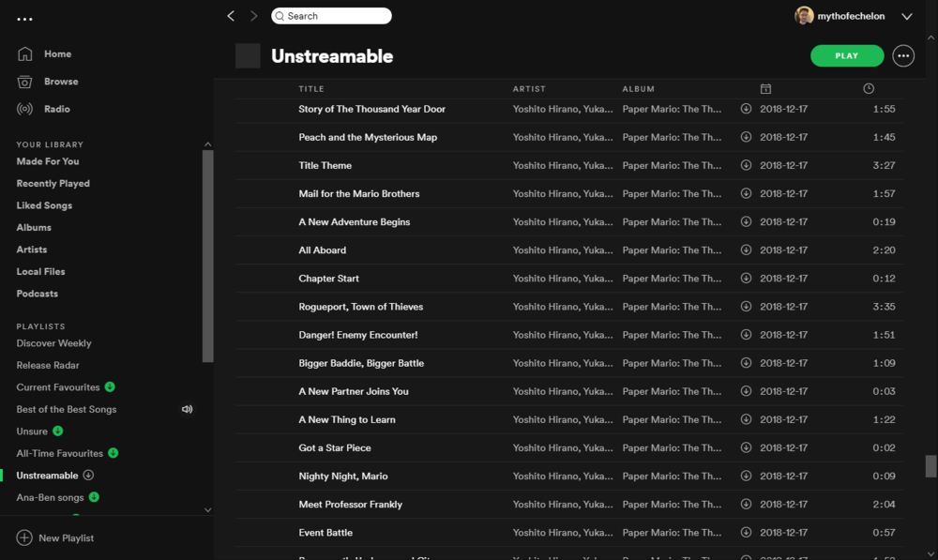The image size is (938, 560).
Task: Go back with the left arrow
Action: tap(231, 16)
